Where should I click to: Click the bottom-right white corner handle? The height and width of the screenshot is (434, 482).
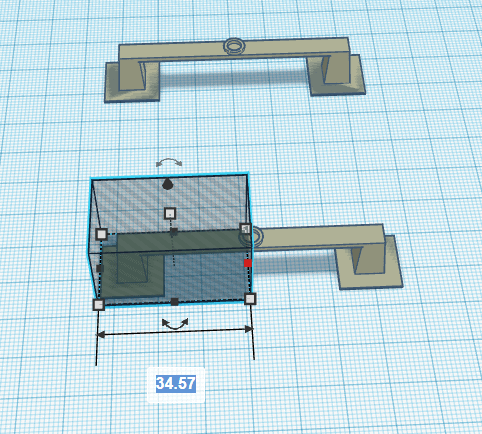250,299
